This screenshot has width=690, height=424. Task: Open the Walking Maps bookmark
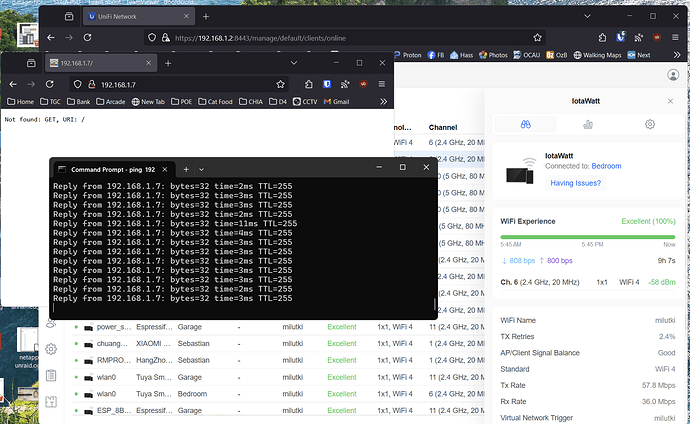point(597,55)
